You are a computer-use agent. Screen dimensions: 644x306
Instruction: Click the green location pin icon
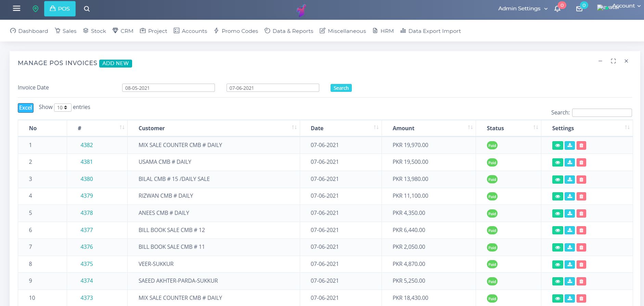35,9
